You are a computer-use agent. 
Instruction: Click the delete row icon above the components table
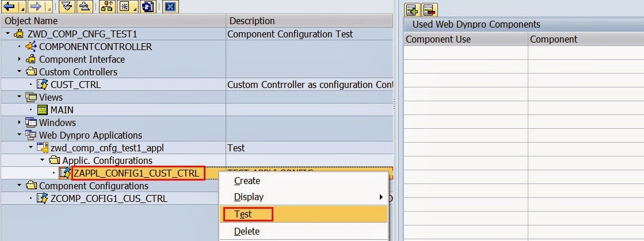[x=429, y=10]
